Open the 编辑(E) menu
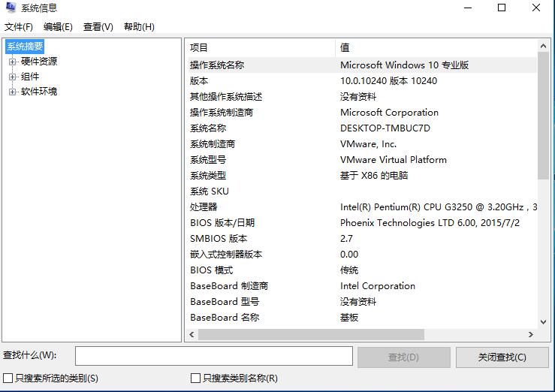This screenshot has height=392, width=555. pos(58,27)
